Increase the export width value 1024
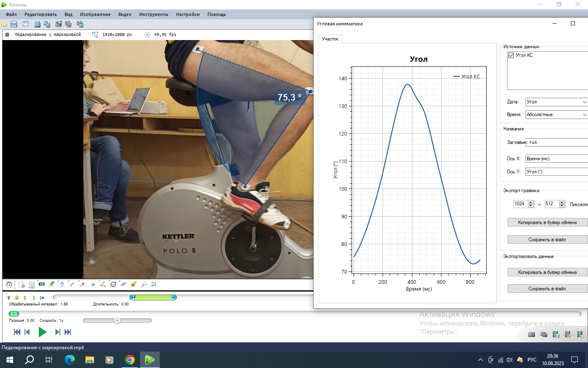 pyautogui.click(x=531, y=202)
